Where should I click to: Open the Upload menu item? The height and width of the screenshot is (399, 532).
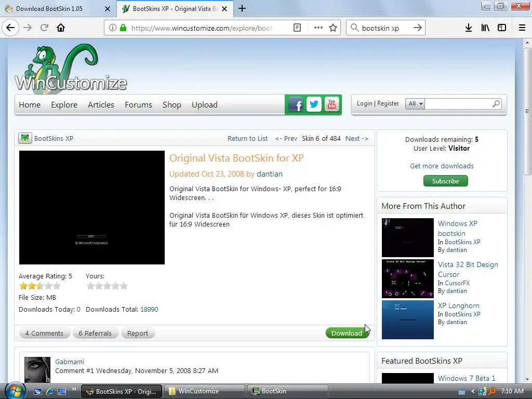205,105
